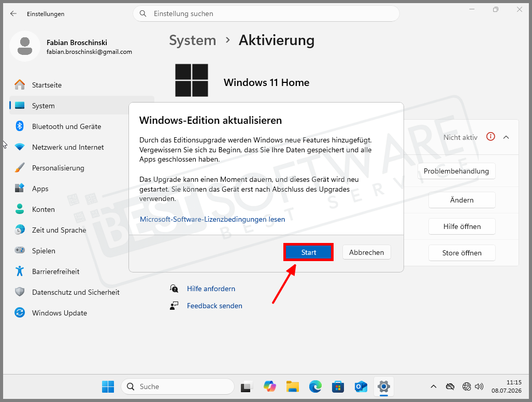
Task: Click the Barrierefreiheit accessibility icon
Action: (20, 271)
